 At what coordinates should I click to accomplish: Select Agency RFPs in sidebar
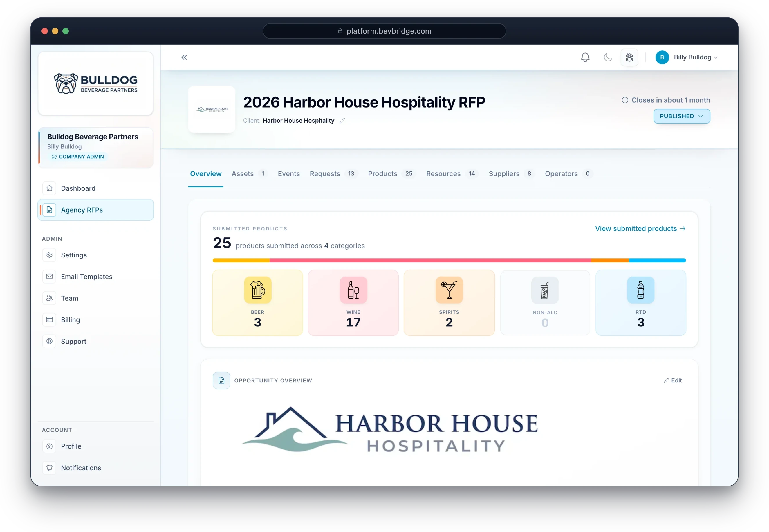click(96, 210)
